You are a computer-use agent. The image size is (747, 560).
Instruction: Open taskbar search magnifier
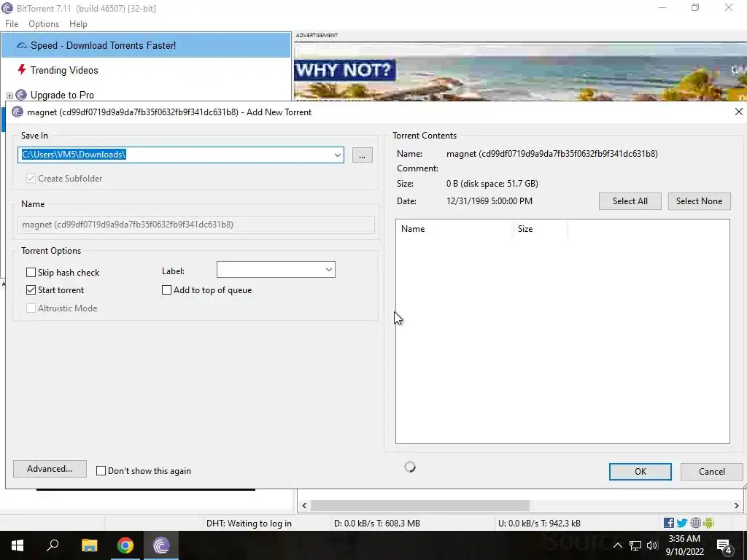pyautogui.click(x=53, y=545)
